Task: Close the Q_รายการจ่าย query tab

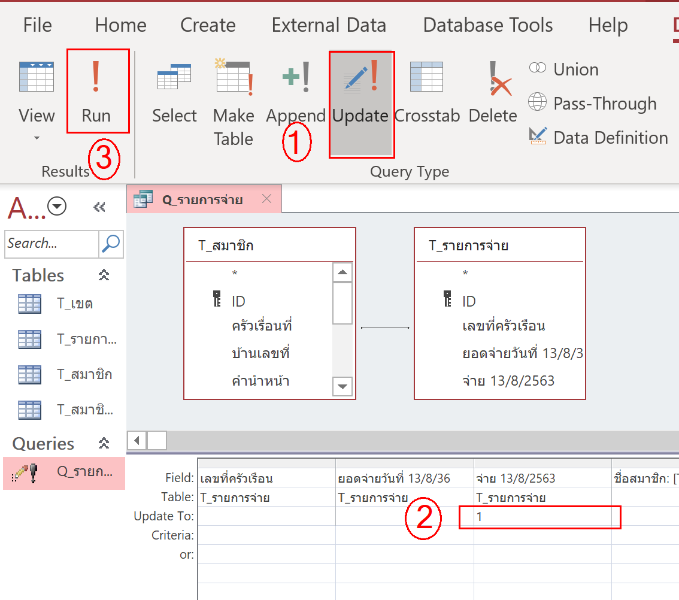Action: [266, 199]
